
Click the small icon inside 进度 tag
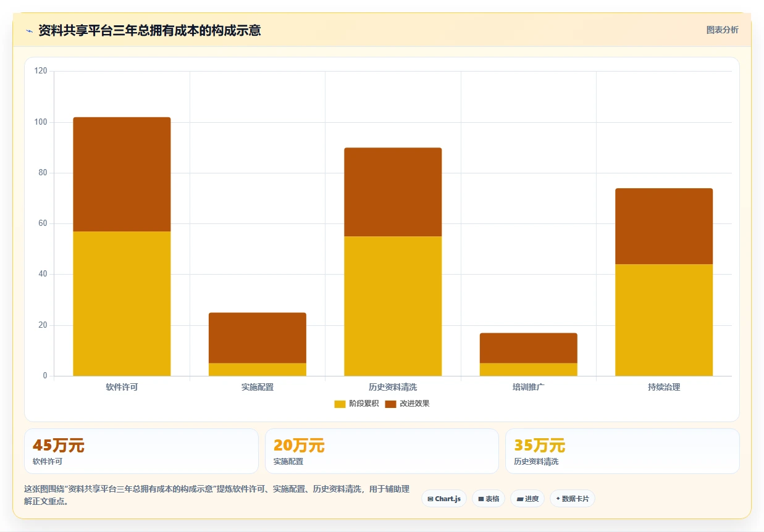tap(520, 499)
